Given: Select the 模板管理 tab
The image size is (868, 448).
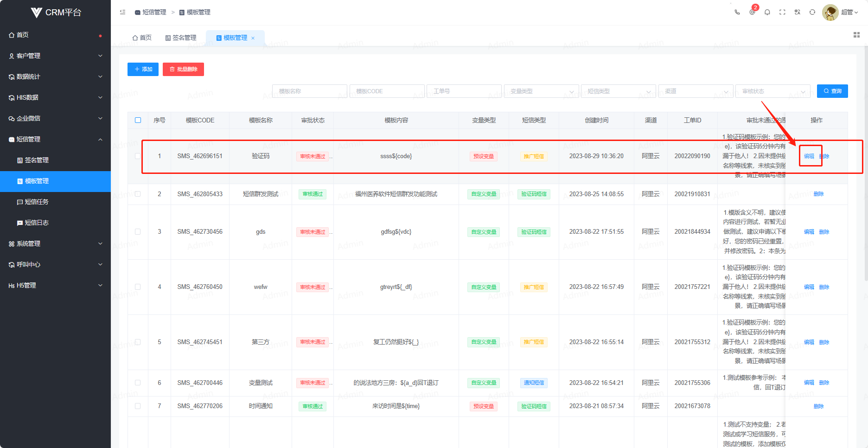Looking at the screenshot, I should coord(235,38).
